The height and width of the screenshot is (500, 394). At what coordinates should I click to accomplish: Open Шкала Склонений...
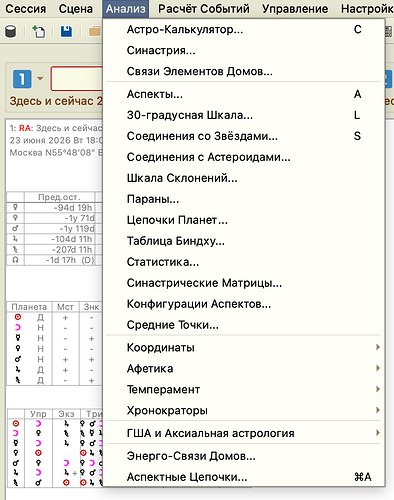(x=244, y=178)
